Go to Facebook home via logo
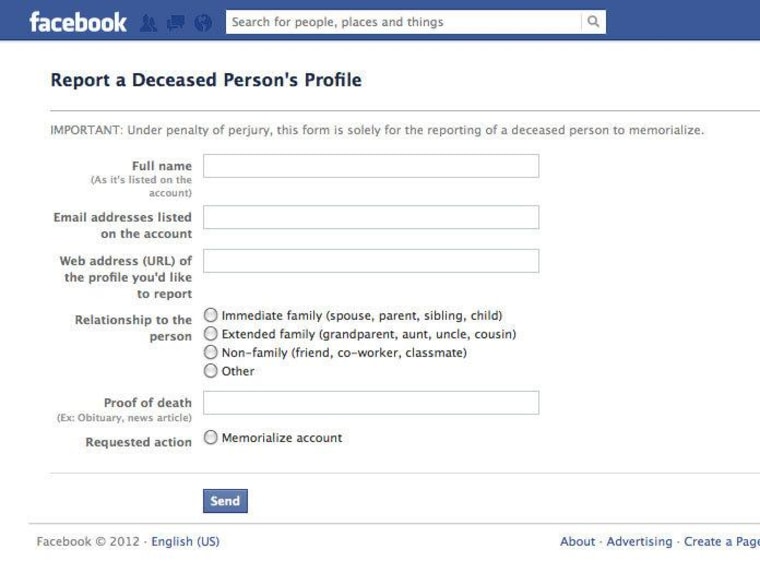The image size is (760, 561). pos(78,22)
